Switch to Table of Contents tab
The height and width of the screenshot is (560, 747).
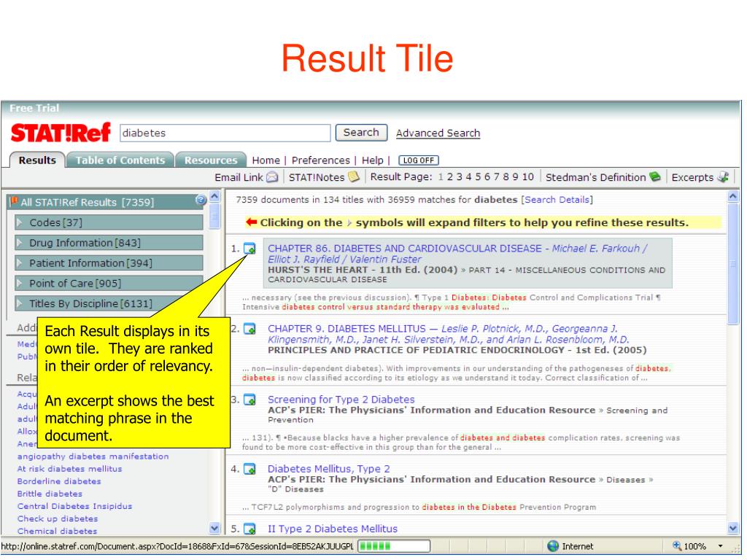click(x=120, y=160)
